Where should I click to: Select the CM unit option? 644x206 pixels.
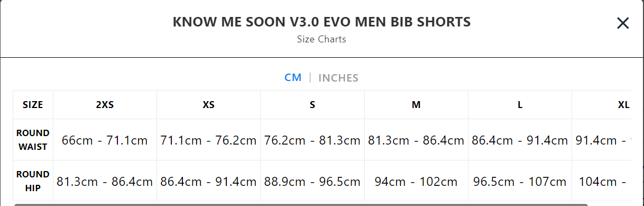coord(293,77)
